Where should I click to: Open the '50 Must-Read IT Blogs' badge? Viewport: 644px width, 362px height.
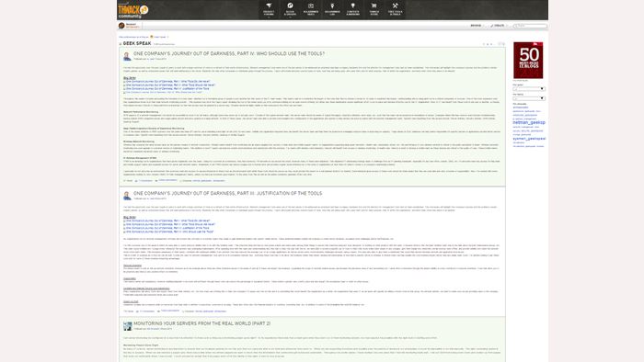[x=528, y=61]
